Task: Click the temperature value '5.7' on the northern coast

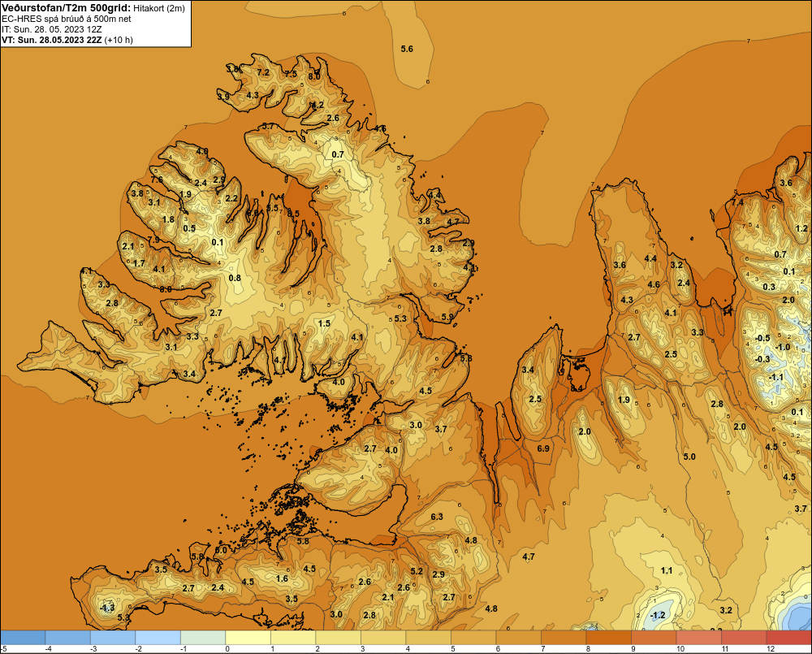Action: tap(268, 126)
